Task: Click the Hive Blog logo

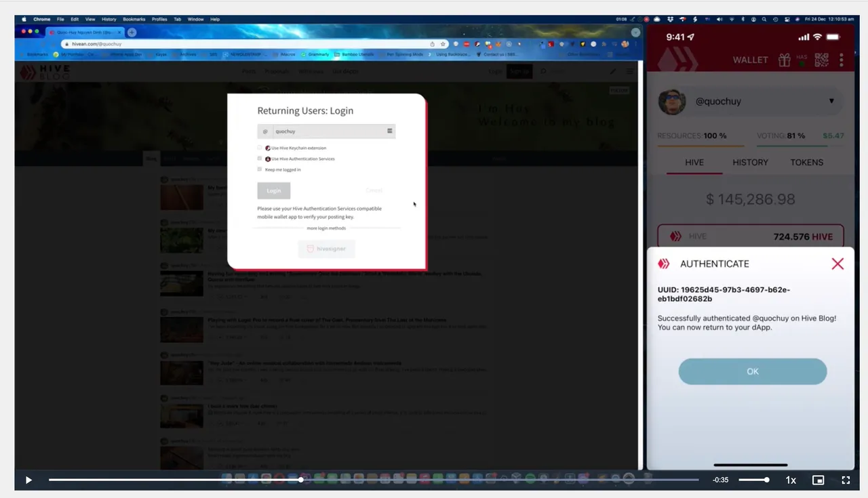Action: pyautogui.click(x=44, y=71)
